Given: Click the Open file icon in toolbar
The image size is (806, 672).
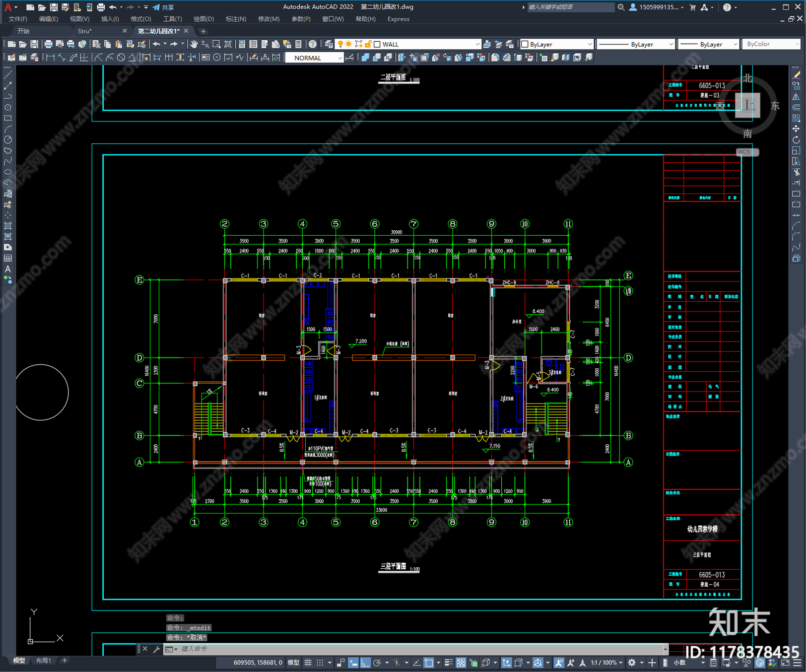Looking at the screenshot, I should click(23, 44).
